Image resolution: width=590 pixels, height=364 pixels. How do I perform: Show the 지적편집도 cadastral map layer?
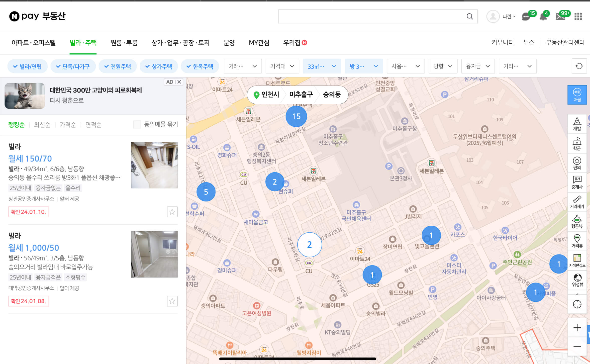pos(577,260)
